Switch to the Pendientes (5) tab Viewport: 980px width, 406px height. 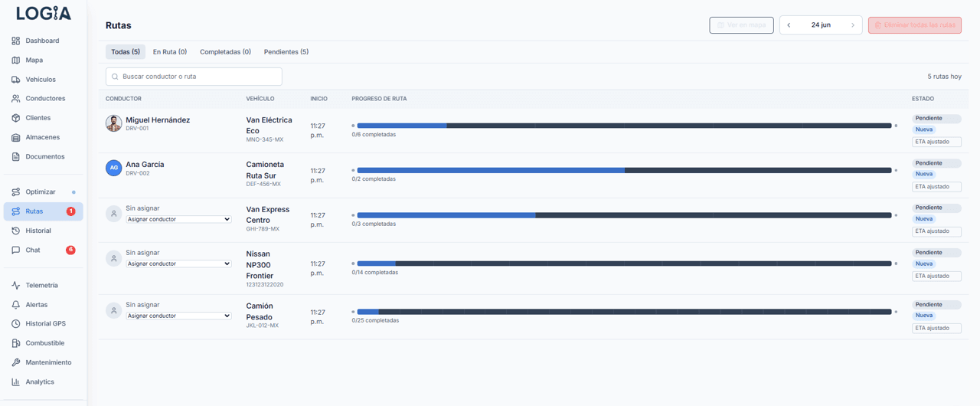(286, 52)
